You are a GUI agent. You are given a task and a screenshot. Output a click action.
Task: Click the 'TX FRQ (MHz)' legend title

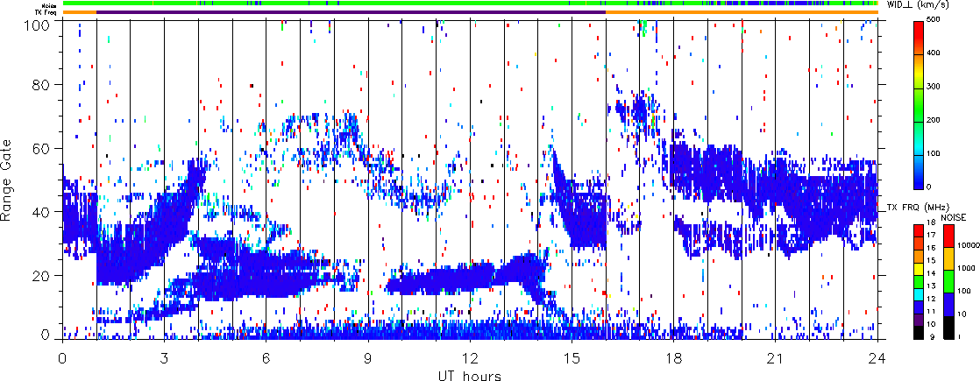click(x=915, y=208)
